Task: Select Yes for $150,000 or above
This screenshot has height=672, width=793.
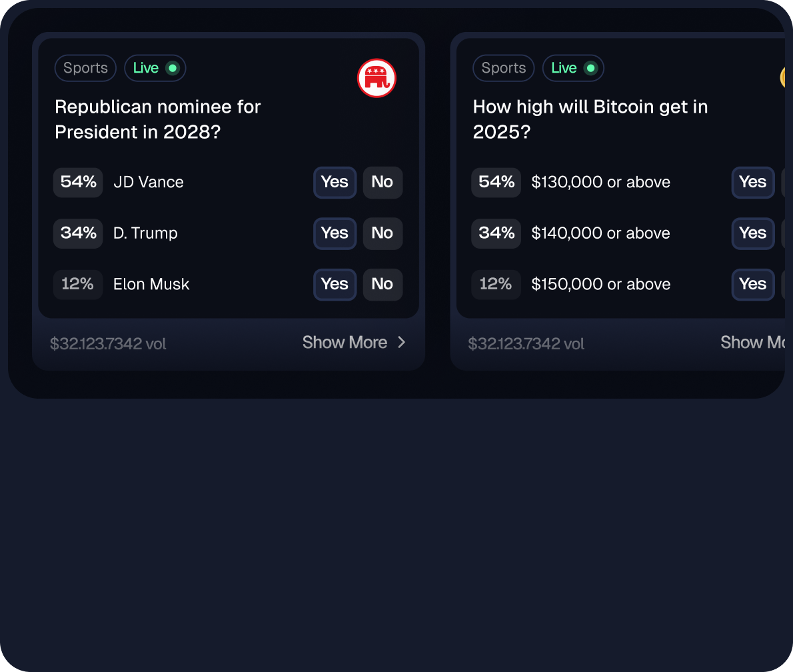Action: tap(752, 284)
